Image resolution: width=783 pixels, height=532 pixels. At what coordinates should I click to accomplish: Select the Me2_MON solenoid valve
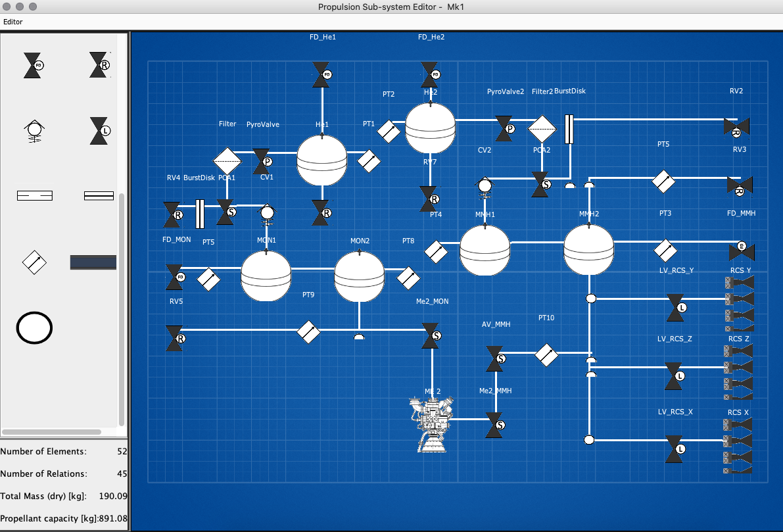(x=431, y=335)
